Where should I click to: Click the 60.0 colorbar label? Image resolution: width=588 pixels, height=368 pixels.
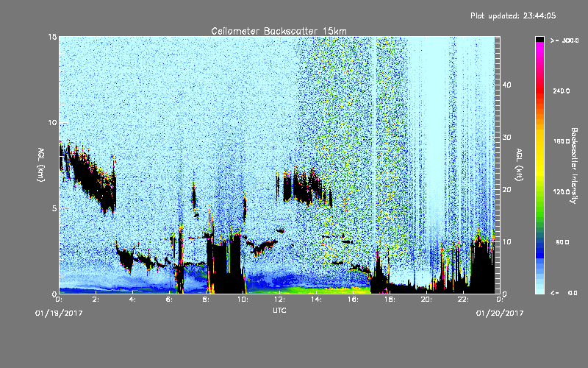pos(562,242)
